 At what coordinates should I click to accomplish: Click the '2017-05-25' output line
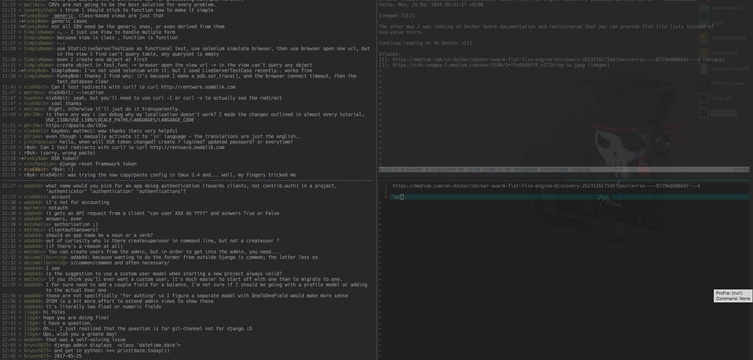click(68, 356)
